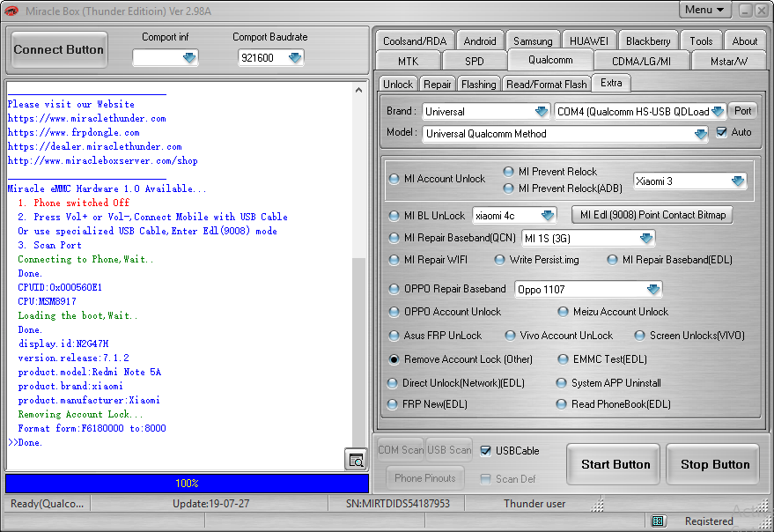Select Vivo Account UnLock option
Viewport: 774px width, 532px height.
point(510,336)
